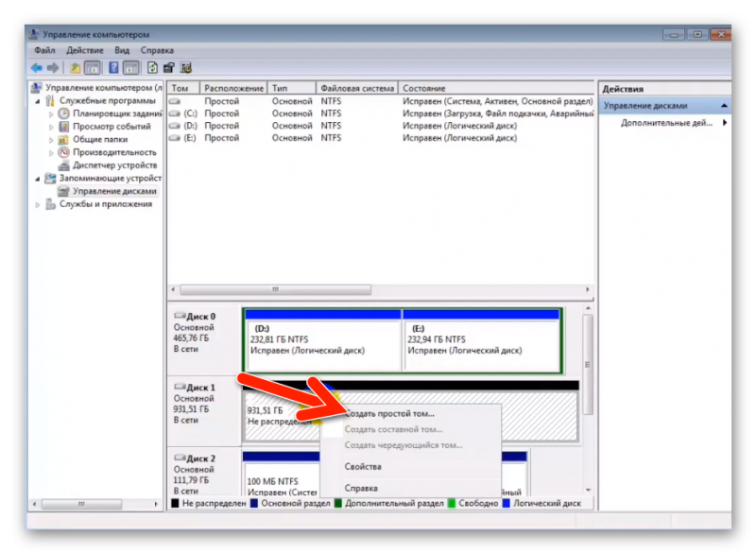Click the Производительность red gauge icon
Viewport: 756px width, 554px height.
(x=63, y=152)
